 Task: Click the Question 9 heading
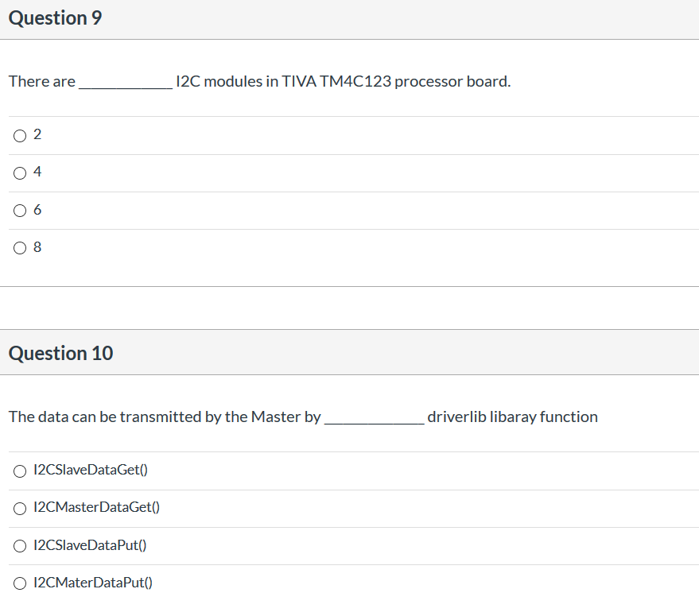pos(55,17)
